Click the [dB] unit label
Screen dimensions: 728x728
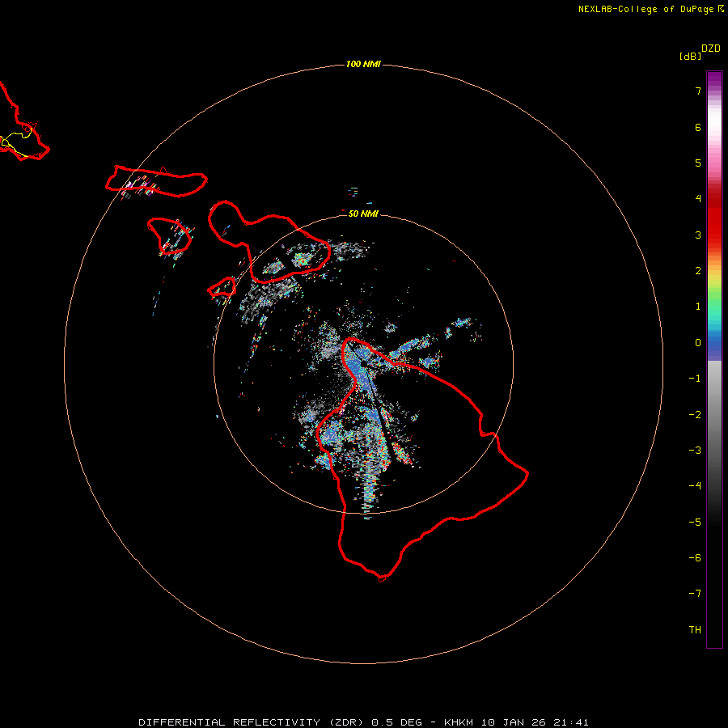coord(690,56)
